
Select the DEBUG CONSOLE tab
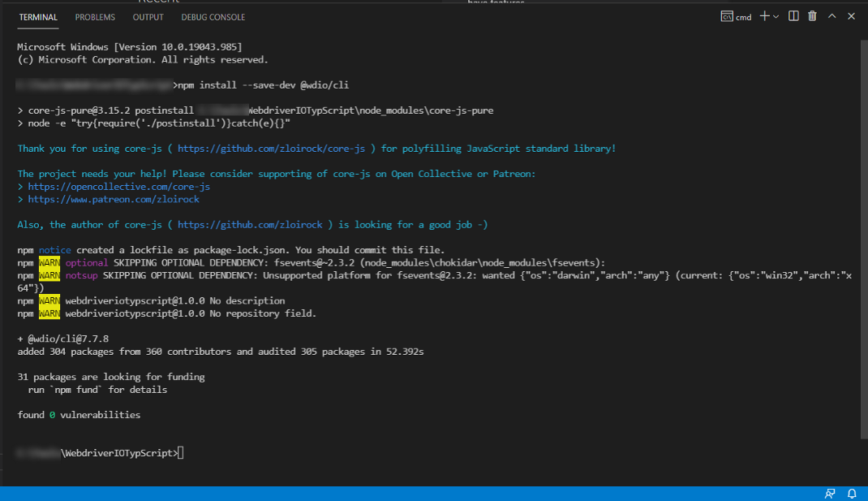tap(213, 17)
